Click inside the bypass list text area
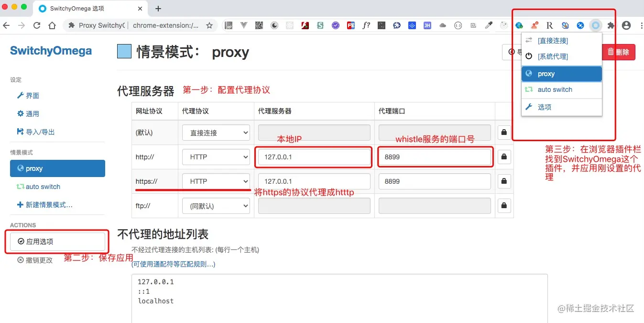The width and height of the screenshot is (644, 323). [339, 299]
